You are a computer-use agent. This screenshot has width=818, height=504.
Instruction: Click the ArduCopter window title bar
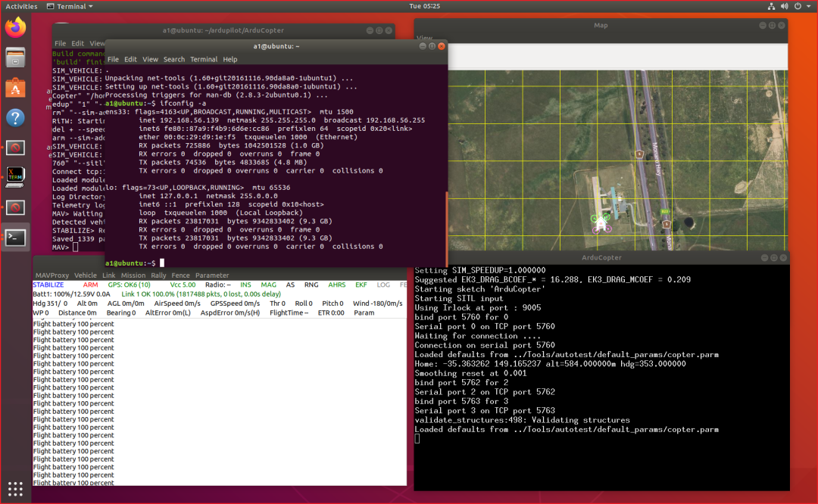[601, 257]
